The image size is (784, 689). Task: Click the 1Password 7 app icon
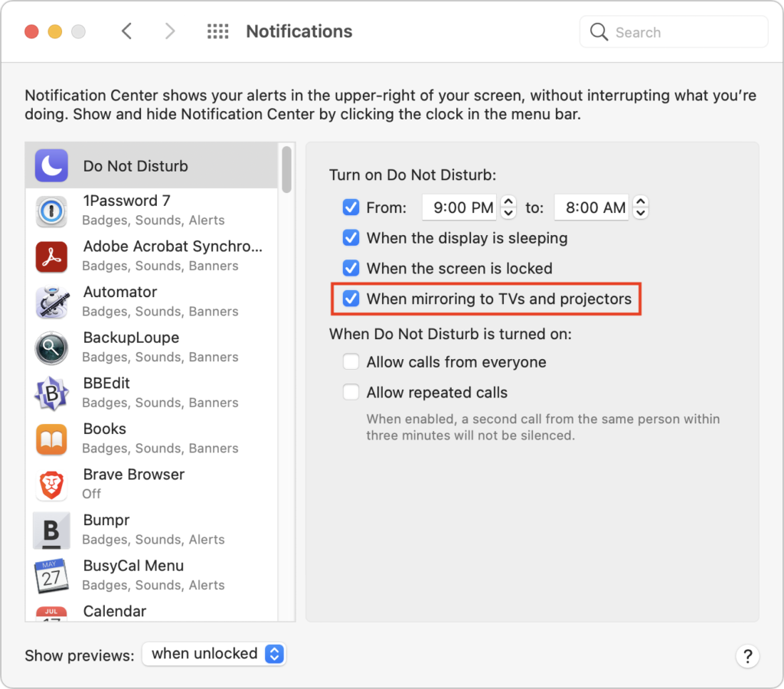coord(51,211)
